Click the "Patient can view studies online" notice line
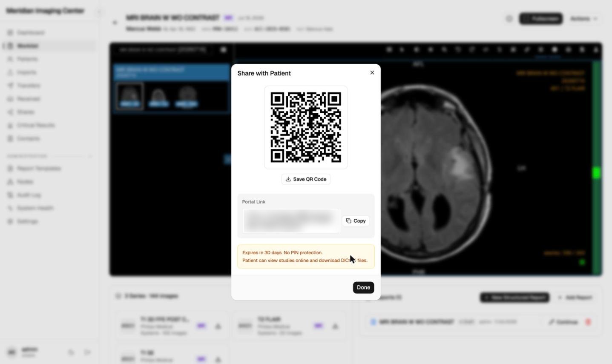The image size is (612, 364). tap(305, 261)
